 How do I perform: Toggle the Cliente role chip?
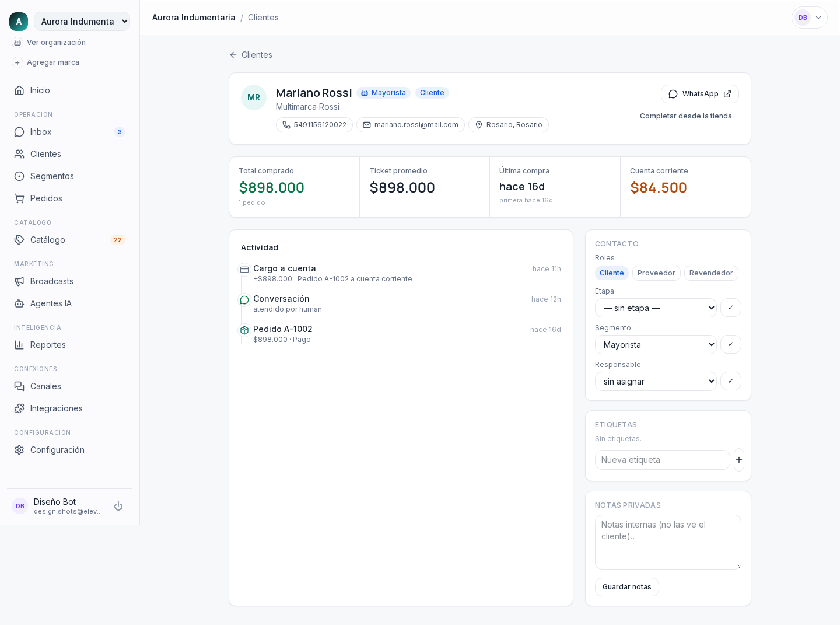click(612, 273)
